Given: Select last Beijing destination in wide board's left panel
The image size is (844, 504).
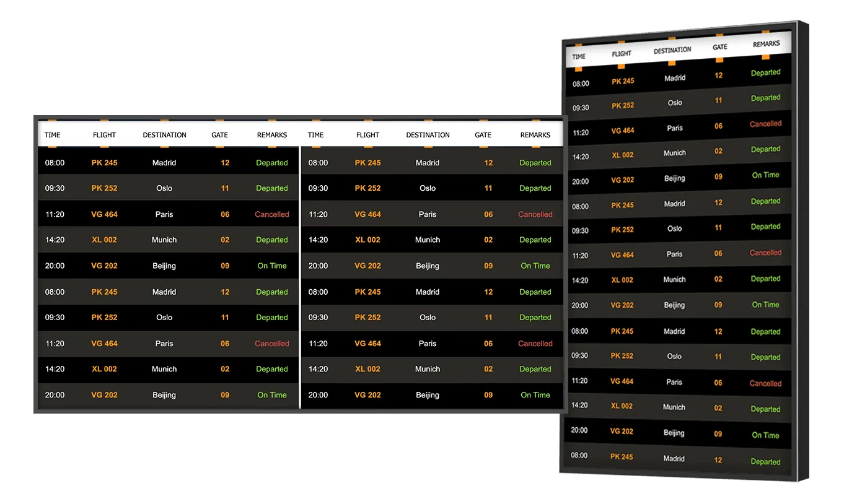Looking at the screenshot, I should pyautogui.click(x=164, y=395).
